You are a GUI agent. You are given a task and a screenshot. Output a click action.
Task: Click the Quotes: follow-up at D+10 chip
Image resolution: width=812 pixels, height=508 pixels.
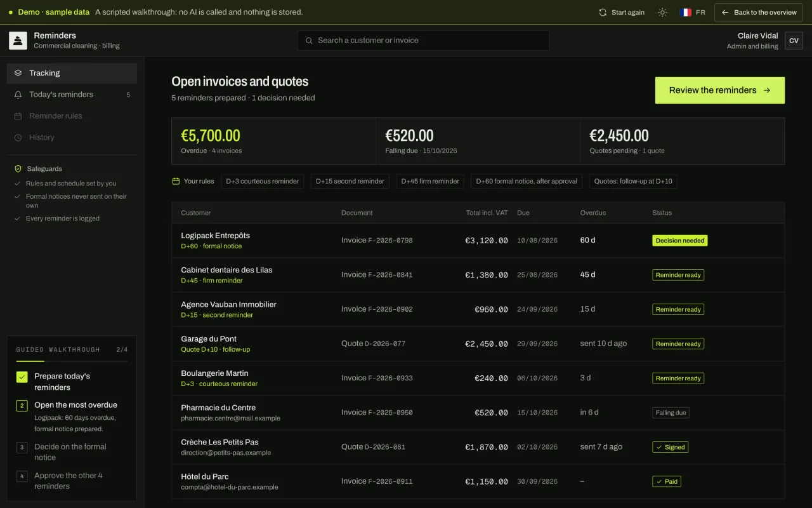click(x=633, y=181)
